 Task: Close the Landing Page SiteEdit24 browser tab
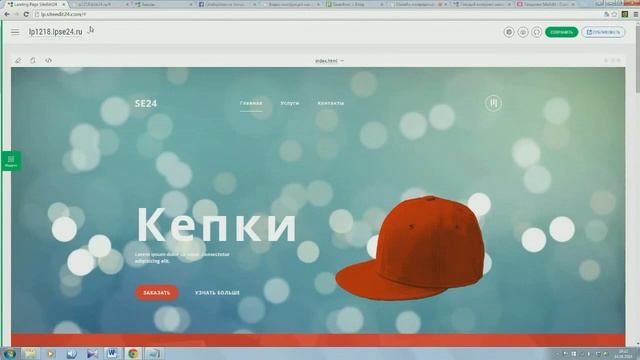tap(64, 4)
